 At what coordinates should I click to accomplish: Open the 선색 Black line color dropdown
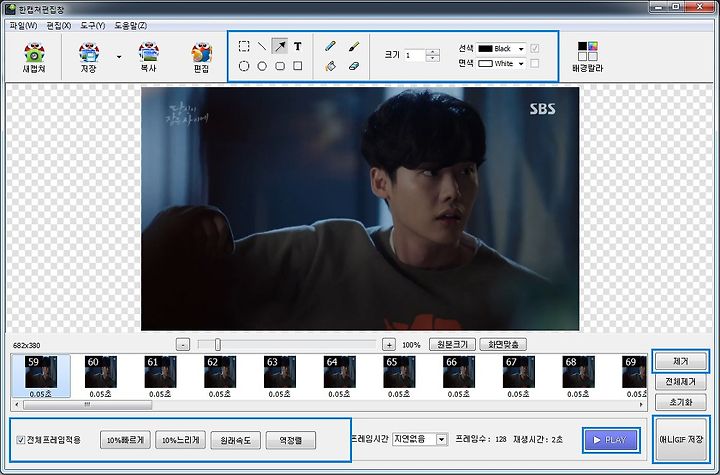501,48
